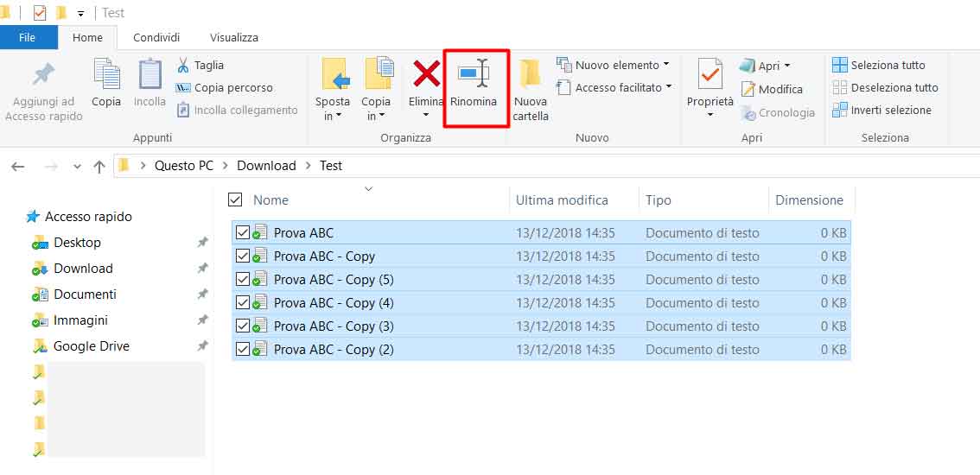Image resolution: width=980 pixels, height=475 pixels.
Task: Click the red Elimina delete icon
Action: pos(426,73)
